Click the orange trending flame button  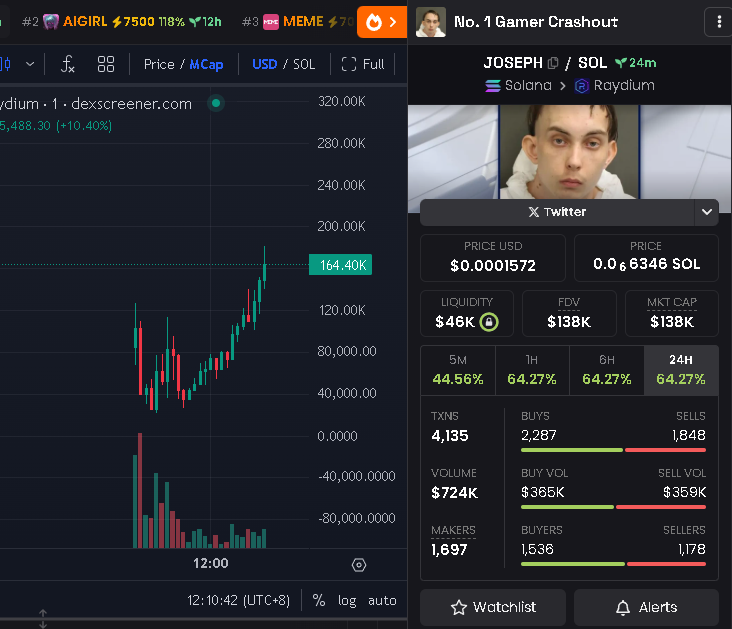click(x=382, y=22)
